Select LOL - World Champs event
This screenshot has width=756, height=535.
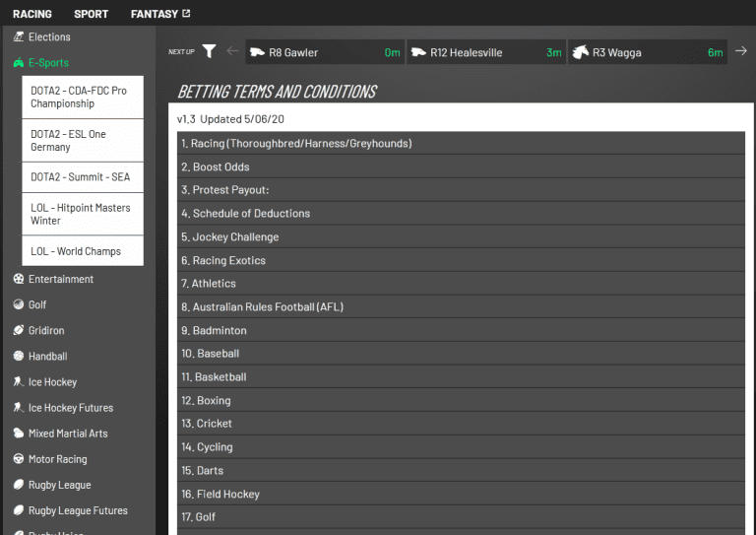click(x=83, y=251)
